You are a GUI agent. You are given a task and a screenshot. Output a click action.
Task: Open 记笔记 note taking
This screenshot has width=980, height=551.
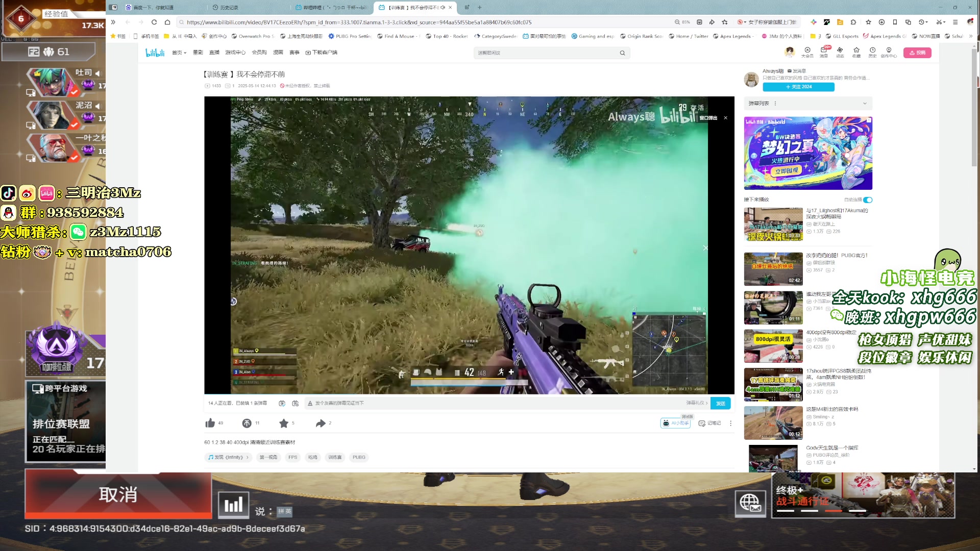point(709,423)
